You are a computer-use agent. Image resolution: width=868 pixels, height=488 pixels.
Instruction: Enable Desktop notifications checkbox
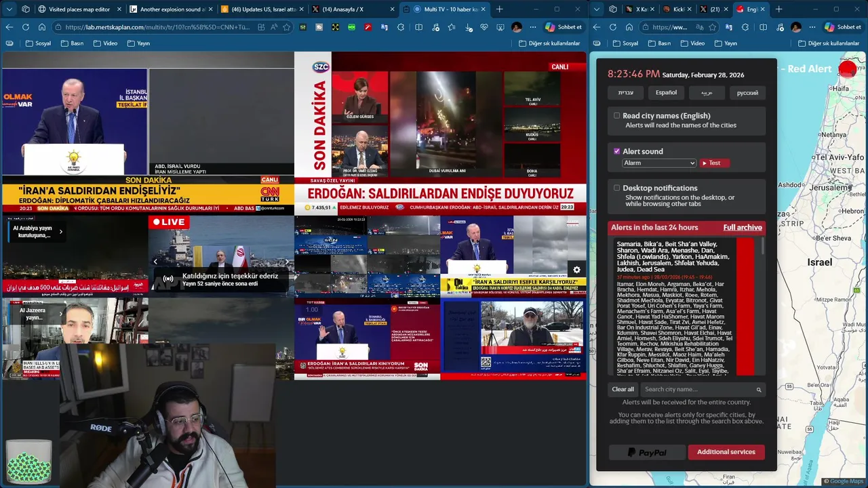coord(617,188)
